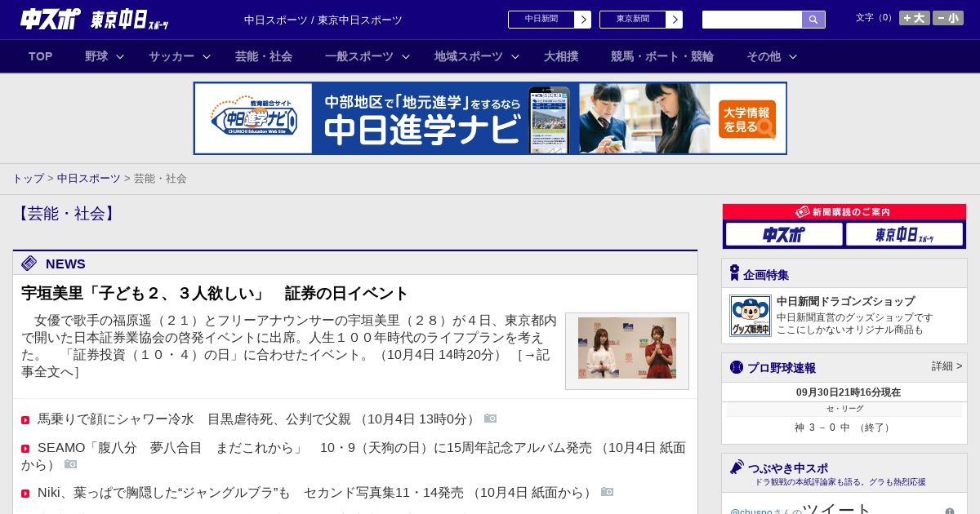Click the 中日進学ナビ banner advertisement
The image size is (980, 514).
tap(490, 118)
